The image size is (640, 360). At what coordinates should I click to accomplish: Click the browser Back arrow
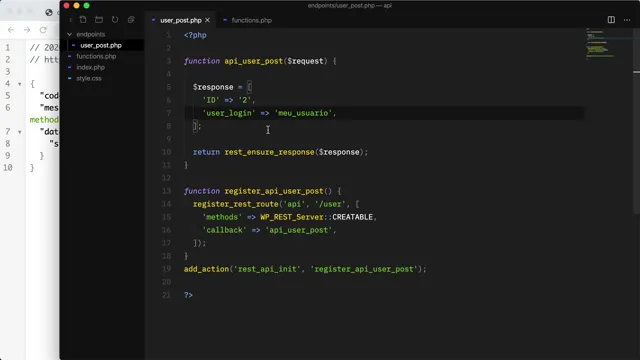[x=11, y=30]
